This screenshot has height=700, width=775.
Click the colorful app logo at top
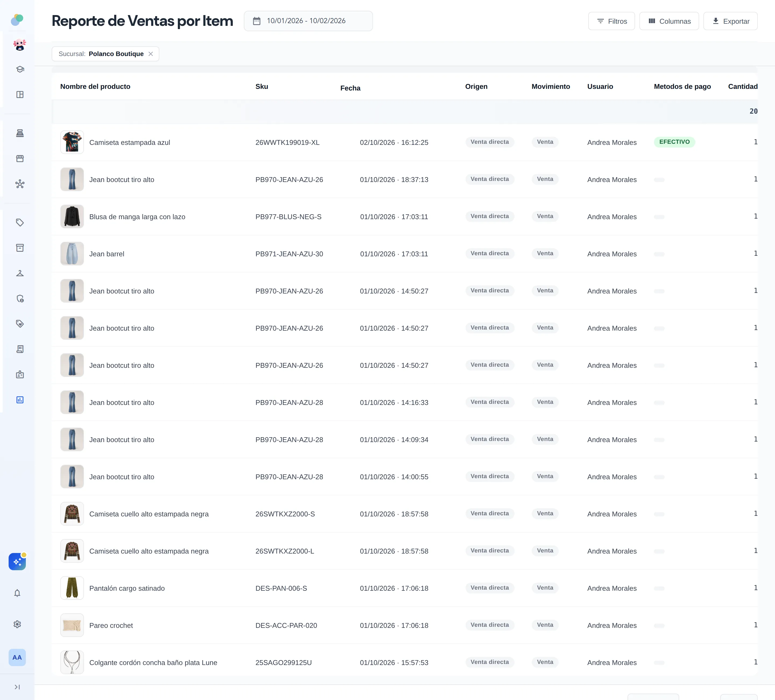[x=17, y=20]
